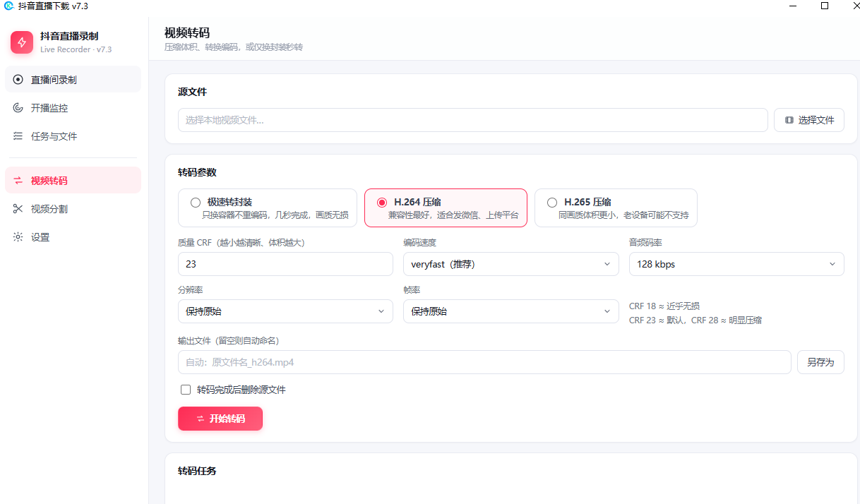Go to 开播监控 in the sidebar
Image resolution: width=860 pixels, height=504 pixels.
click(x=73, y=108)
